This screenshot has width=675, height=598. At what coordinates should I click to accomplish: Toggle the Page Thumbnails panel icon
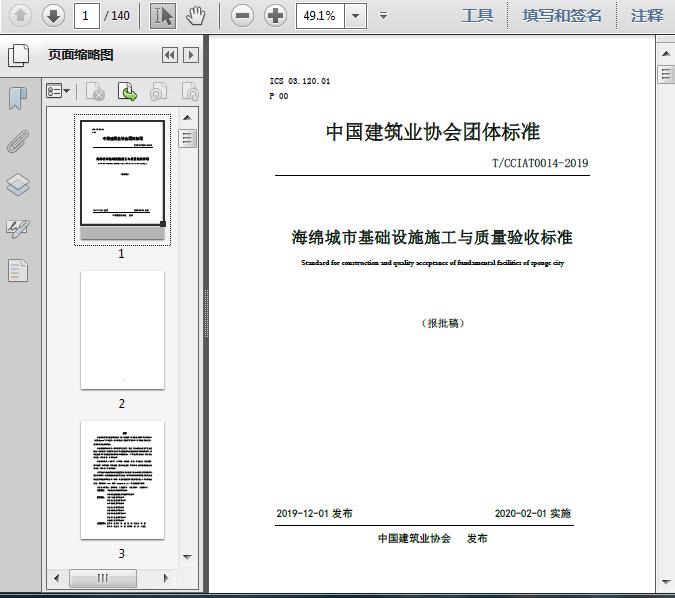click(18, 56)
